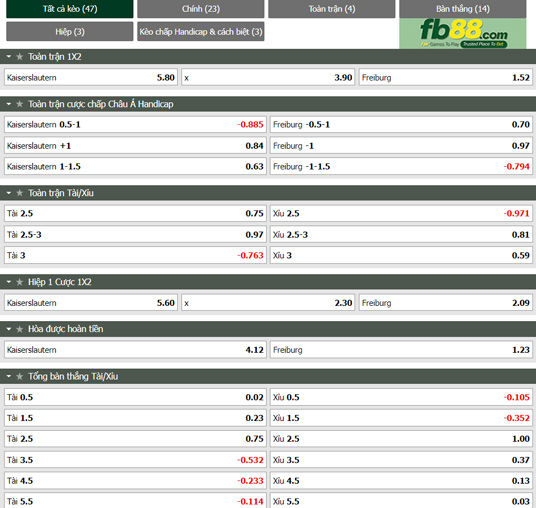Pick Tài 3 at -0.763
Viewport: 536px width, 508px height.
point(135,255)
